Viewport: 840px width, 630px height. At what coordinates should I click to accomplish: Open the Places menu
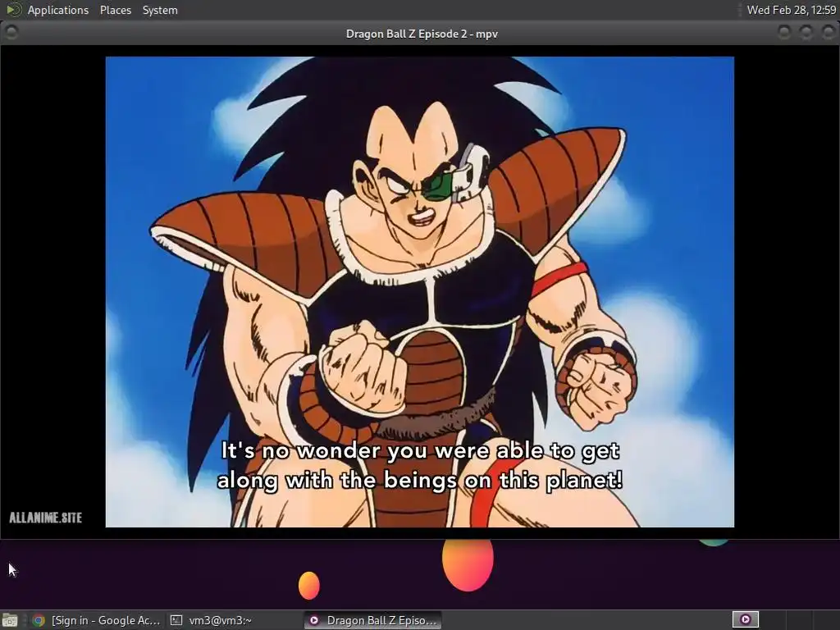[115, 10]
